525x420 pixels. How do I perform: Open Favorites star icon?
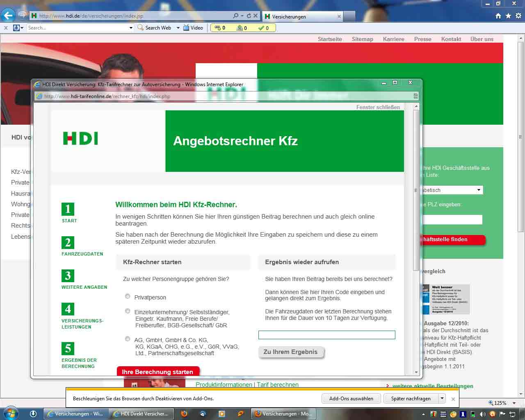click(x=508, y=16)
